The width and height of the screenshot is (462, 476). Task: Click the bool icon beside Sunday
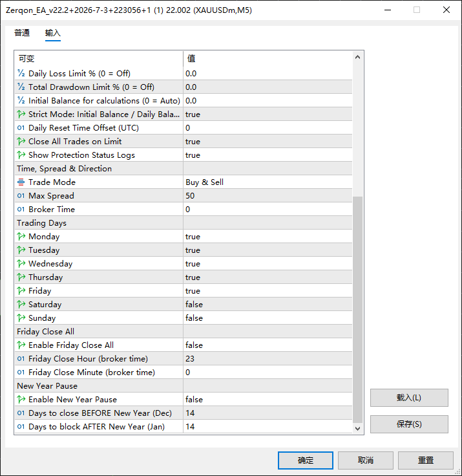(x=21, y=318)
